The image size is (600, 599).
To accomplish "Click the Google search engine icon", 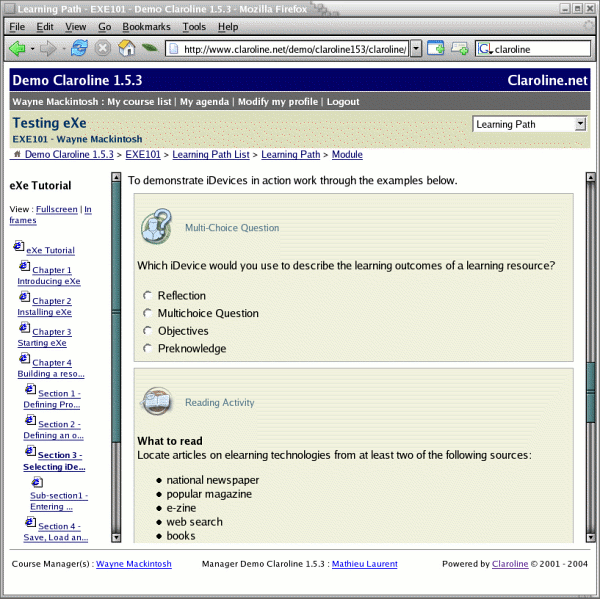I will [484, 49].
